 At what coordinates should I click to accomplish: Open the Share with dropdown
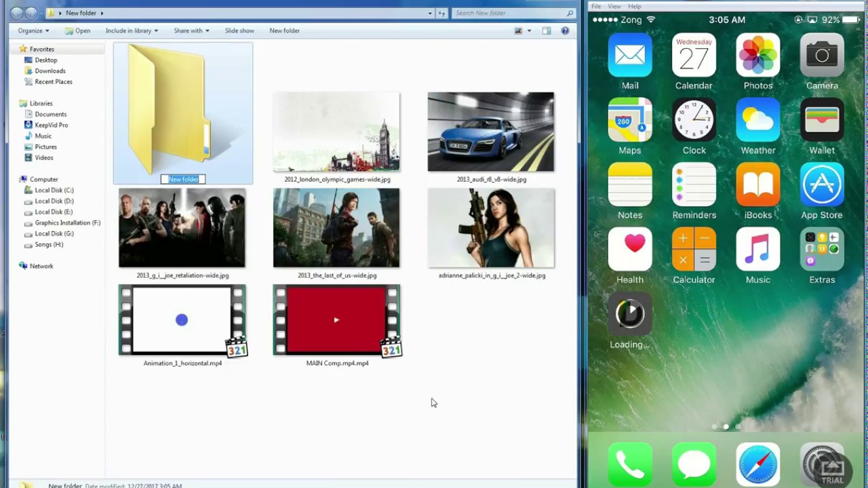point(191,30)
